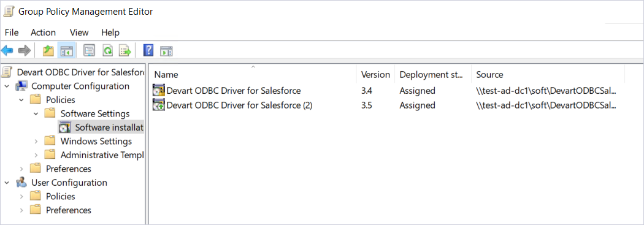Open the Properties toolbar icon
Image resolution: width=644 pixels, height=225 pixels.
pos(89,51)
